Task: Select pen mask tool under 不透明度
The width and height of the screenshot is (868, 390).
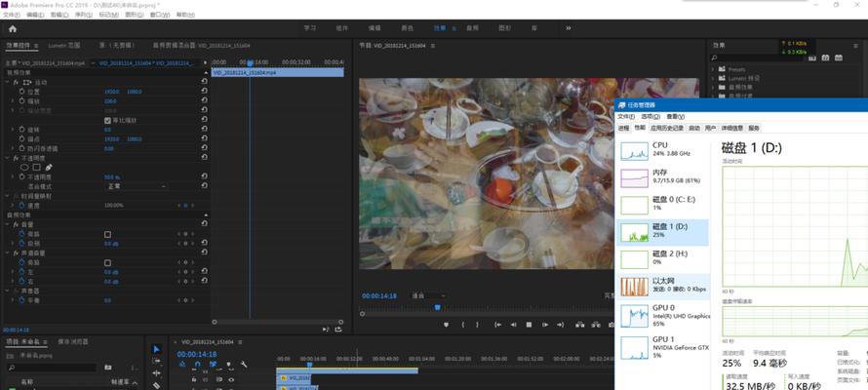Action: click(x=48, y=167)
